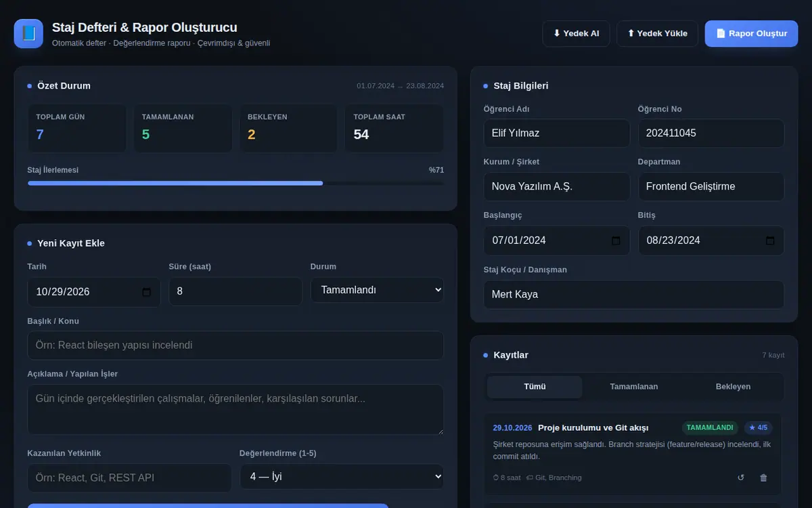The width and height of the screenshot is (812, 508).
Task: Open the Bitiş date calendar picker
Action: (770, 240)
